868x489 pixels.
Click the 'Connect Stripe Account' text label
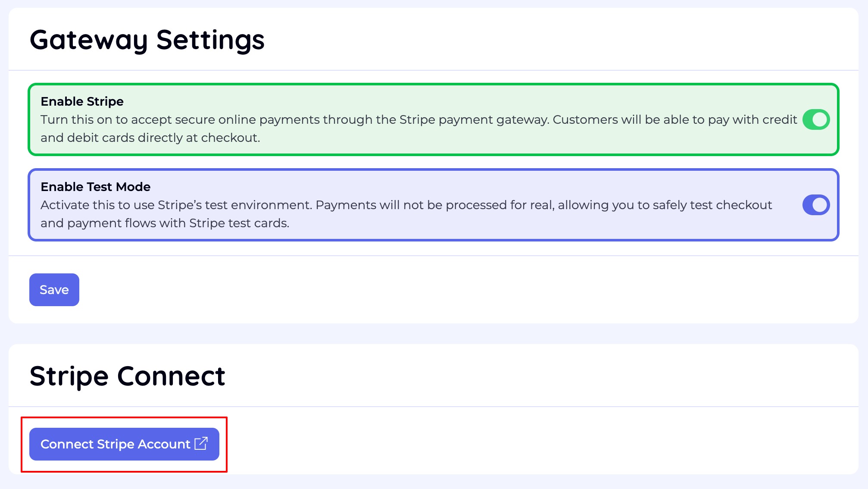click(115, 444)
